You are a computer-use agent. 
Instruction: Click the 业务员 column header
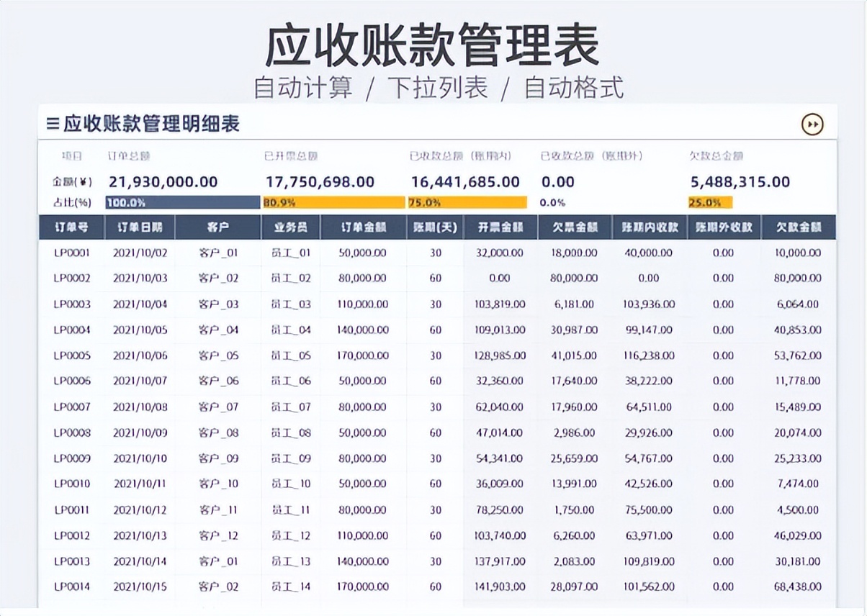tap(292, 226)
